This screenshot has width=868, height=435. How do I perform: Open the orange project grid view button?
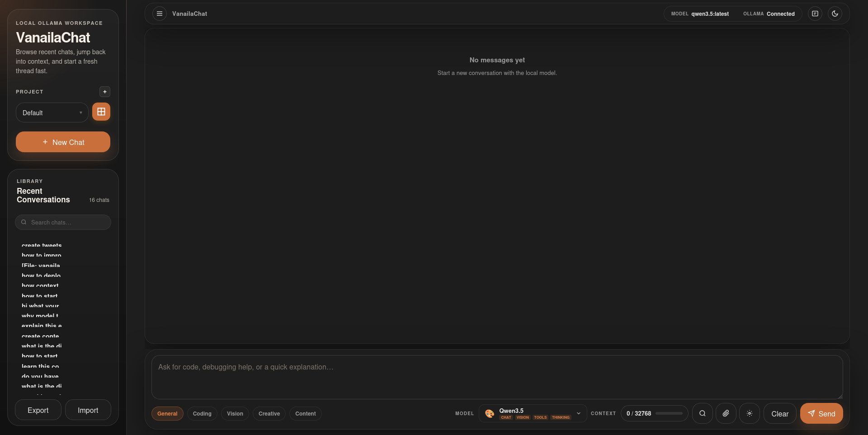tap(101, 112)
